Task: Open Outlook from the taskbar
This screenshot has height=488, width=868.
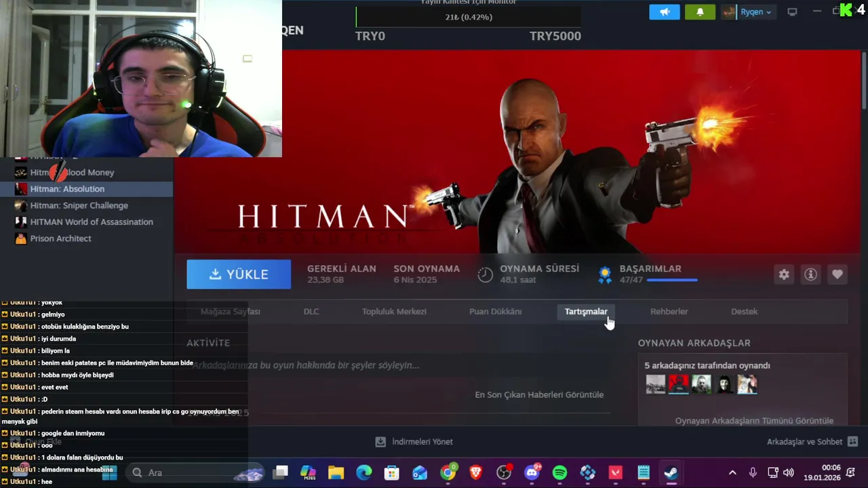Action: click(420, 472)
